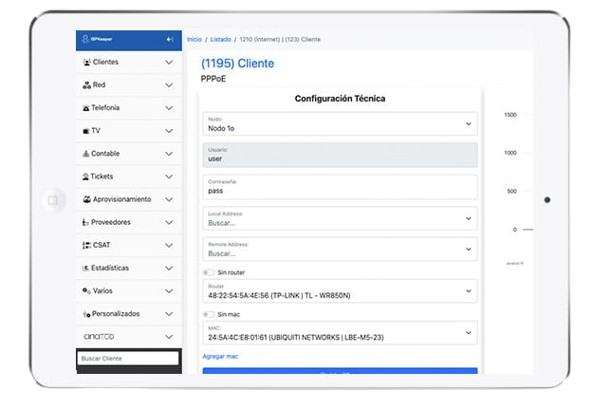Image resolution: width=610 pixels, height=409 pixels.
Task: Toggle the Sin router switch
Action: click(209, 272)
